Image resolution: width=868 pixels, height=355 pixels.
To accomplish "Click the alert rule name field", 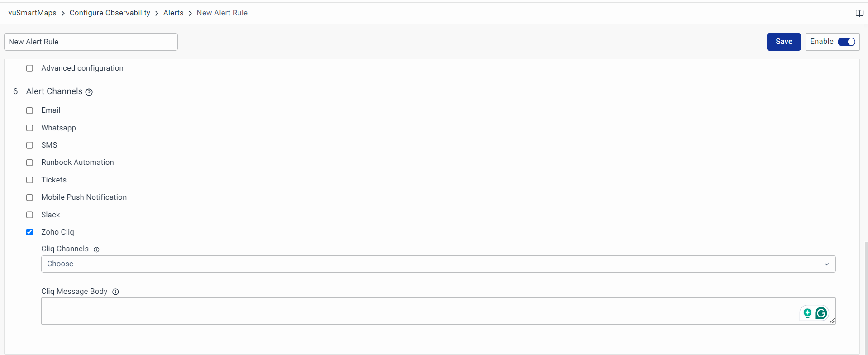I will [91, 42].
